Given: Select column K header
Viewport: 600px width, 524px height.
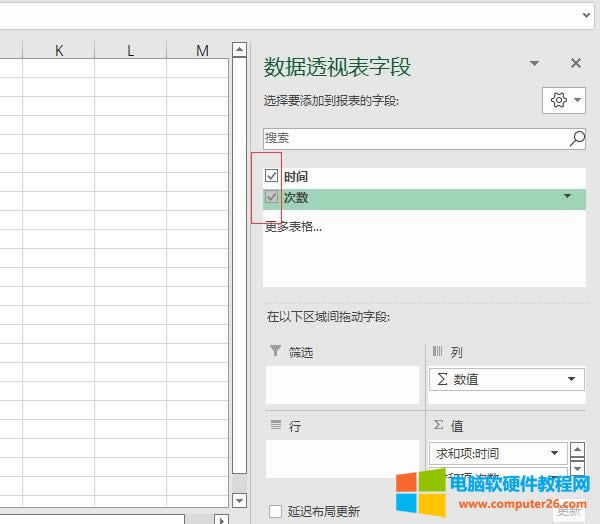Looking at the screenshot, I should tap(59, 50).
